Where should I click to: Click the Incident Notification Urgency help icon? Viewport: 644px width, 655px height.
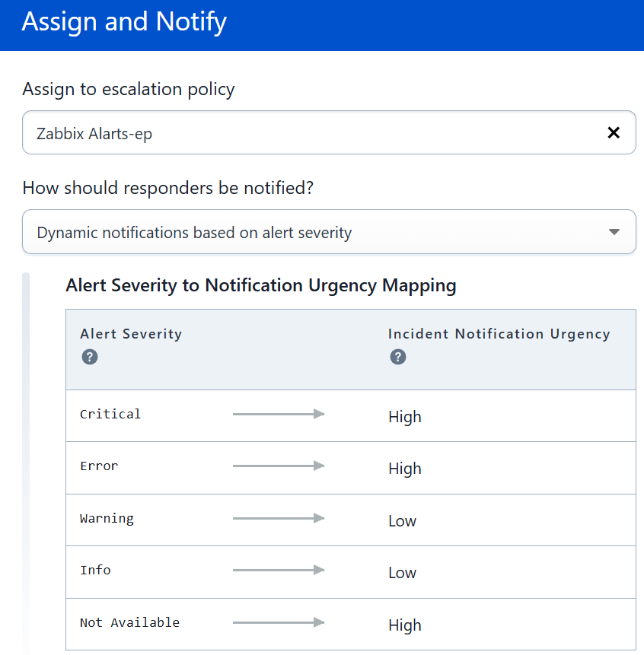coord(397,357)
